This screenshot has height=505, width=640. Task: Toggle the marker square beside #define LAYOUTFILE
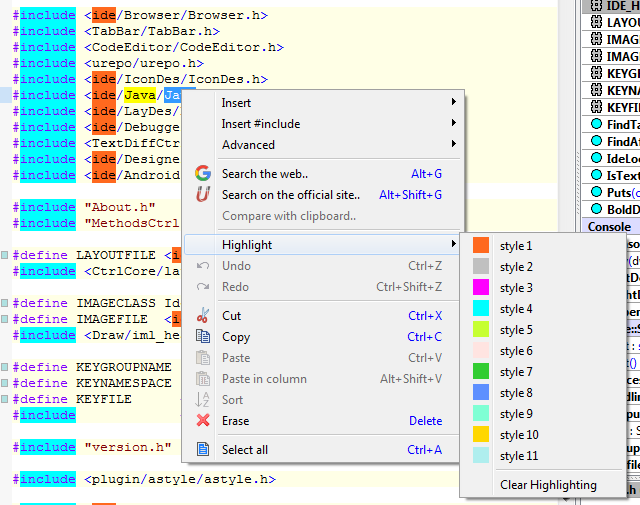(x=5, y=255)
